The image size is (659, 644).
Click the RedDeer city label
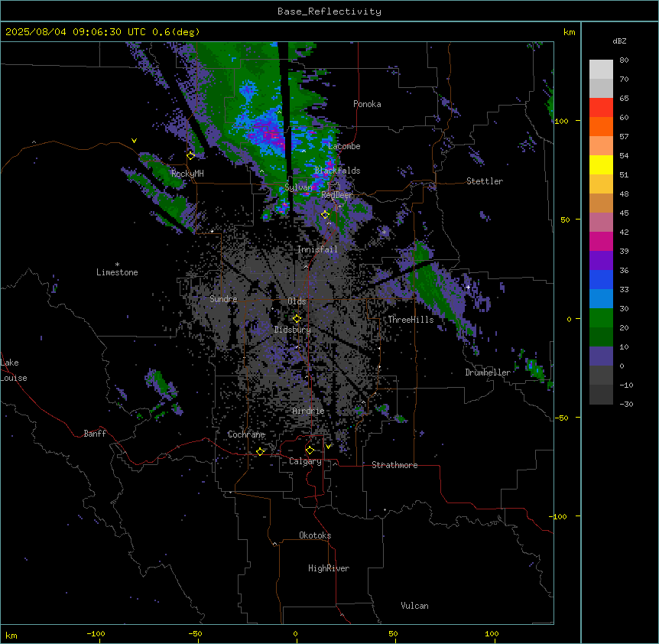336,195
